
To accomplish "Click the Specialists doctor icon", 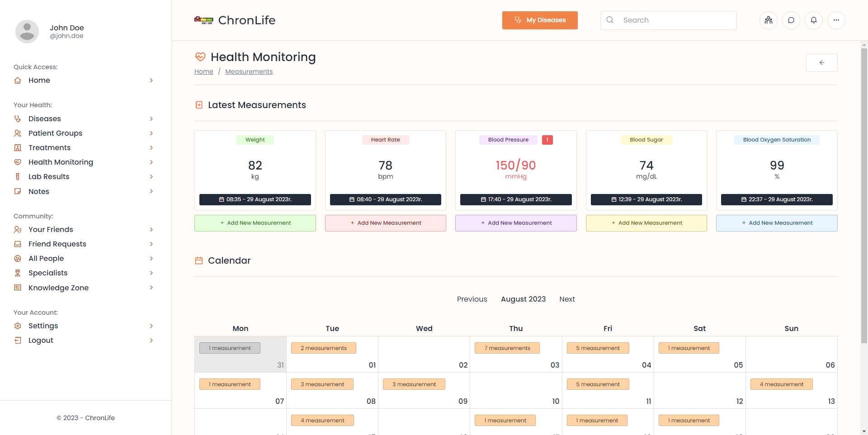I will (18, 273).
